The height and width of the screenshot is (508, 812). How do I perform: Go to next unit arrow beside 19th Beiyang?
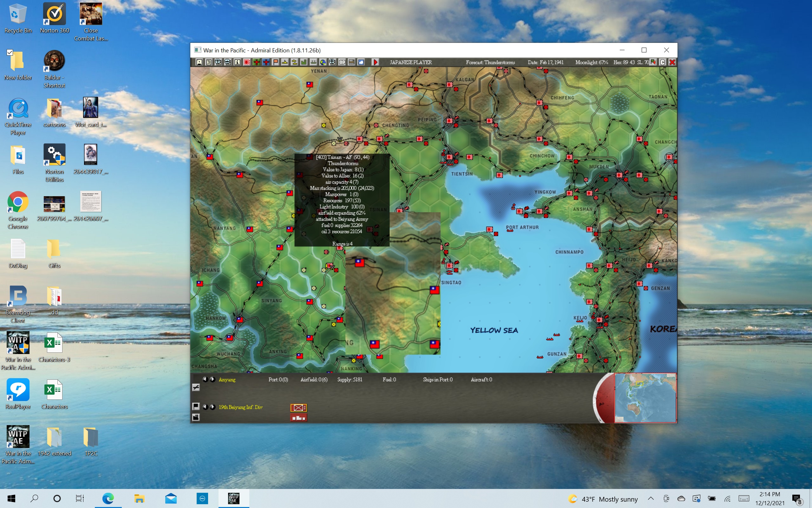[x=213, y=407]
